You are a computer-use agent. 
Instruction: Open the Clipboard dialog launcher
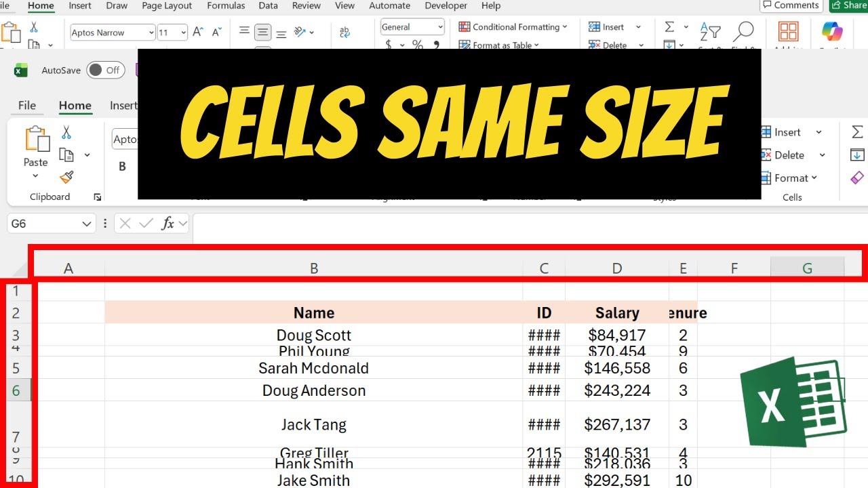(98, 197)
